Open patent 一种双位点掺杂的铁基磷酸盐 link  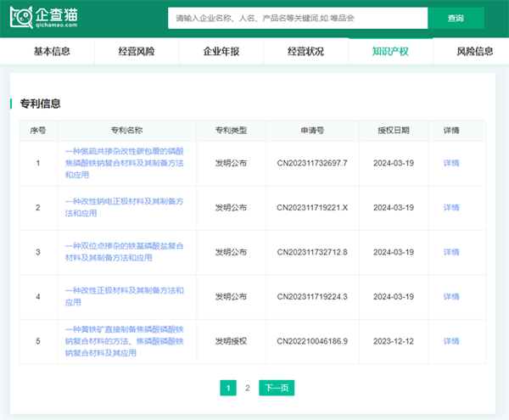(125, 252)
